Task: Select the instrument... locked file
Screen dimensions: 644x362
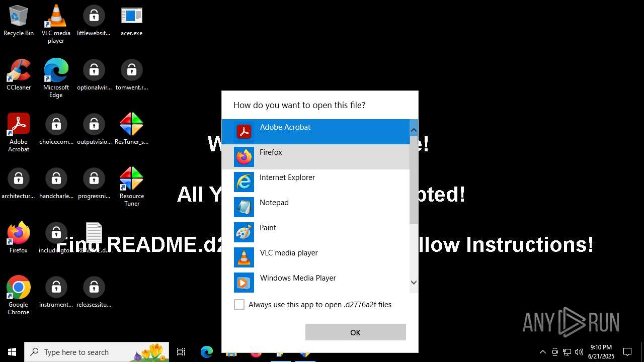Action: coord(56,293)
